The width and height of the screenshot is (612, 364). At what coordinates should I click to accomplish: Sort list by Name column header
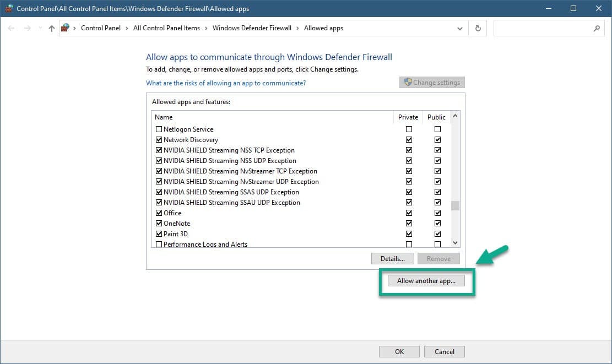click(273, 117)
